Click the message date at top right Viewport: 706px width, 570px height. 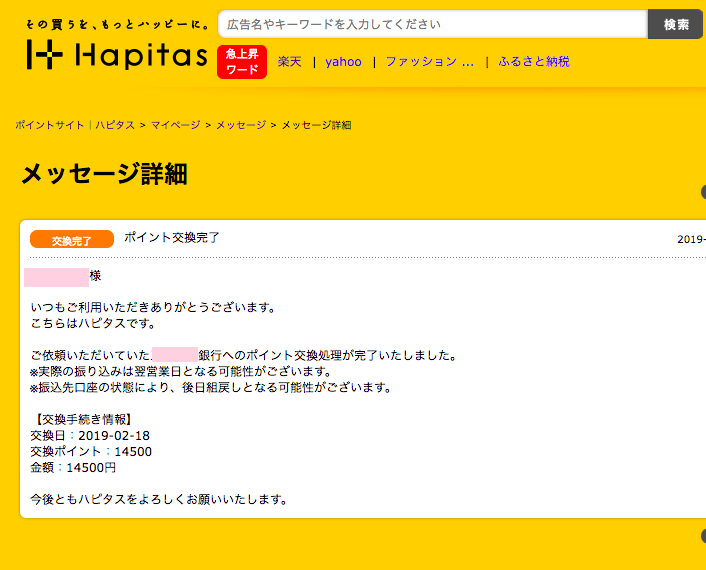[691, 240]
